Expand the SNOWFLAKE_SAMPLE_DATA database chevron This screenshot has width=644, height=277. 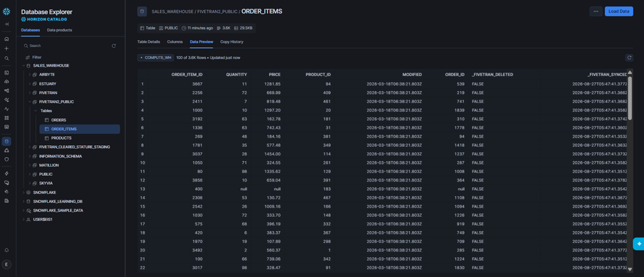click(23, 210)
